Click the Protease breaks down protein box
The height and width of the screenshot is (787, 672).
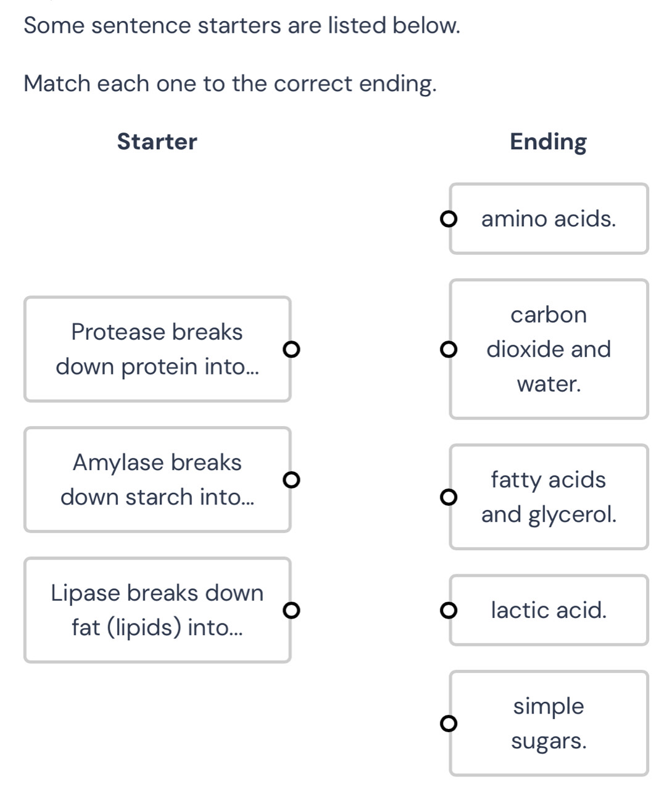tap(157, 349)
